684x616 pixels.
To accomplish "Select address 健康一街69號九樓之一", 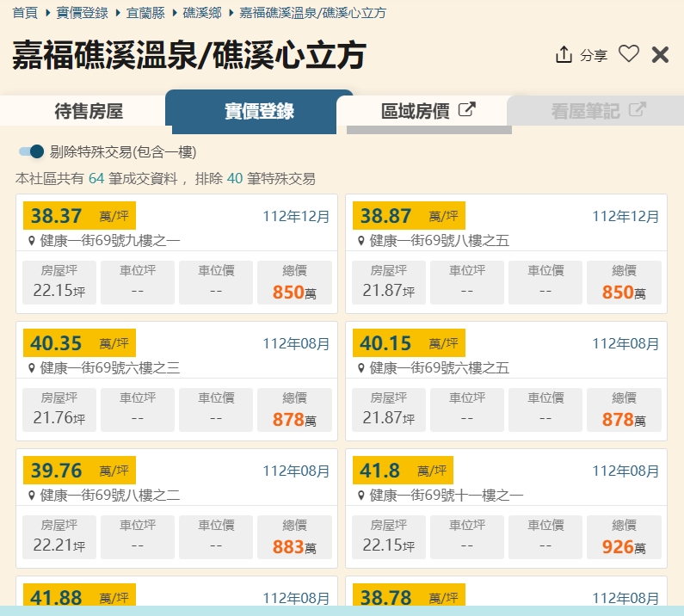I will pyautogui.click(x=110, y=241).
